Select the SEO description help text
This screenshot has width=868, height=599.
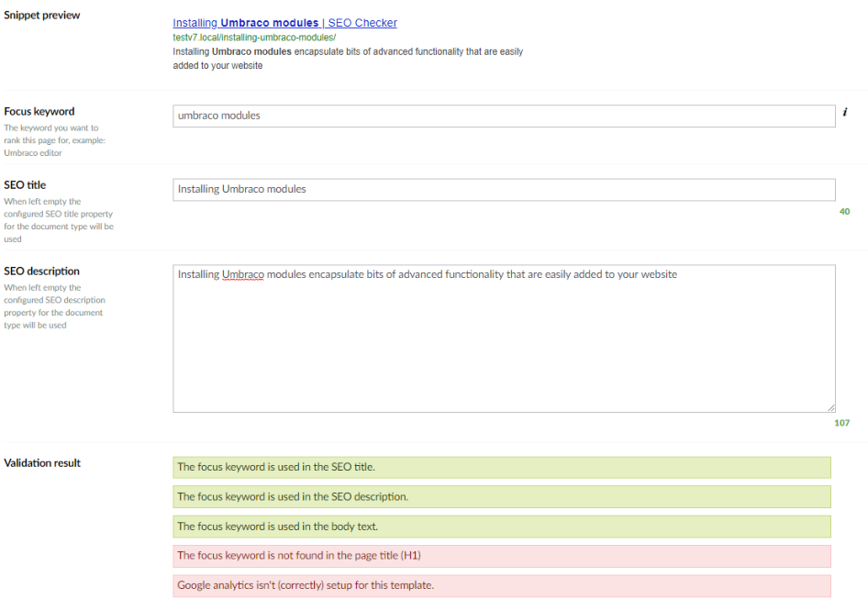click(54, 306)
